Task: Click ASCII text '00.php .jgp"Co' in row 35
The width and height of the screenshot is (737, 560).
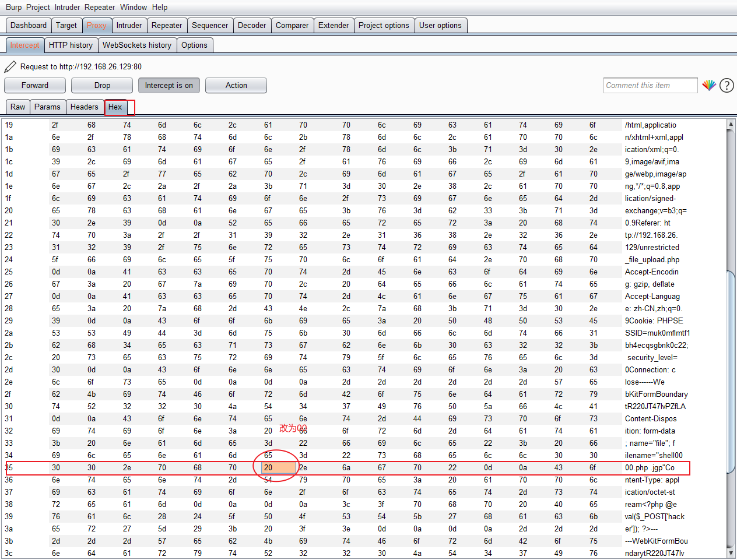Action: tap(650, 467)
